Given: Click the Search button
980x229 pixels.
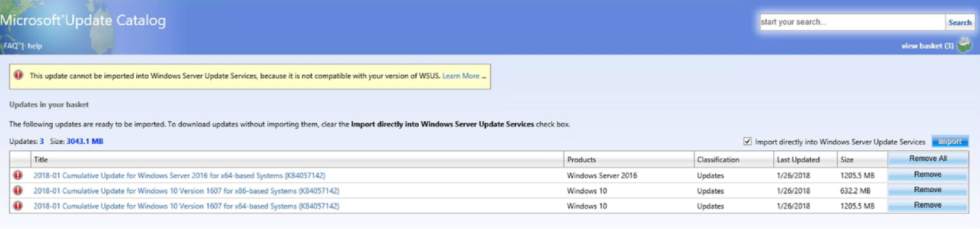Looking at the screenshot, I should click(x=960, y=23).
